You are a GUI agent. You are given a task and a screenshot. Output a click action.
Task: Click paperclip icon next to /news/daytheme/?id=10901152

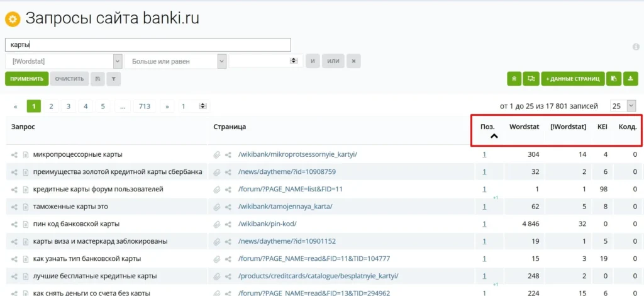pos(217,242)
